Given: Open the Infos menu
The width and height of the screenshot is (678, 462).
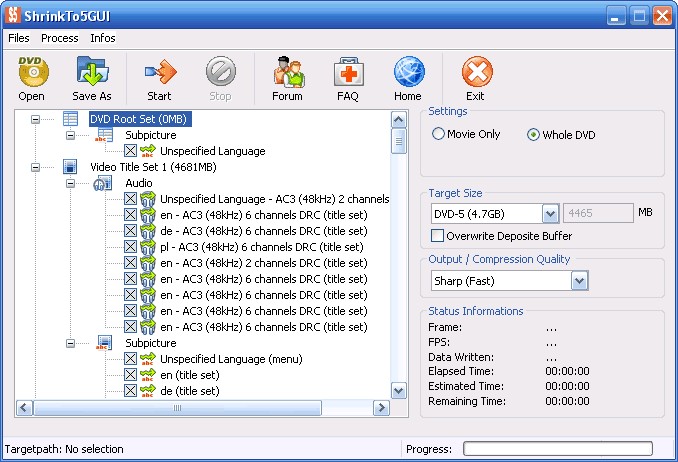Looking at the screenshot, I should click(x=103, y=38).
